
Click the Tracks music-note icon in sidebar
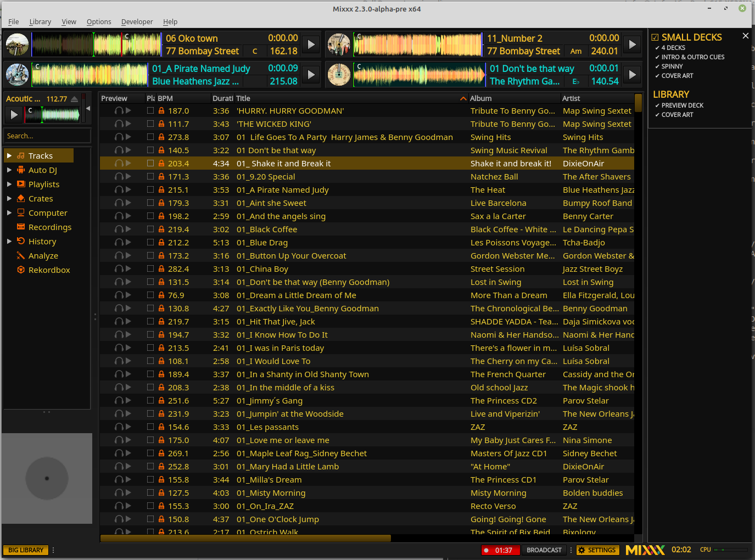coord(21,156)
